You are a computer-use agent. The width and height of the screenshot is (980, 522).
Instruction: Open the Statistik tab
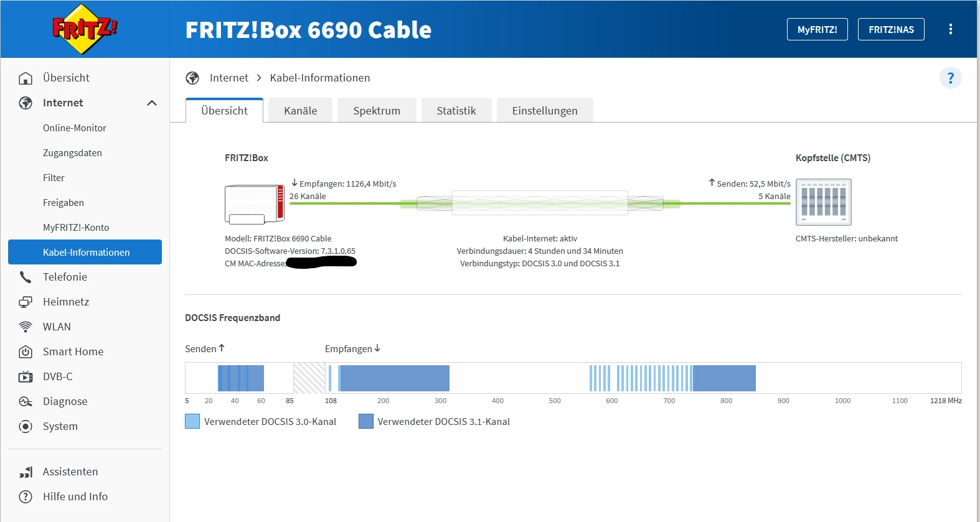pyautogui.click(x=456, y=111)
